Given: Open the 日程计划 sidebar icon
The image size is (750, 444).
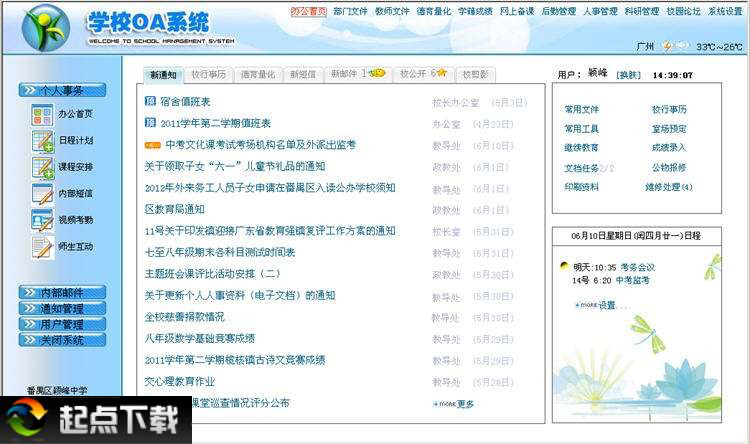Looking at the screenshot, I should 42,141.
